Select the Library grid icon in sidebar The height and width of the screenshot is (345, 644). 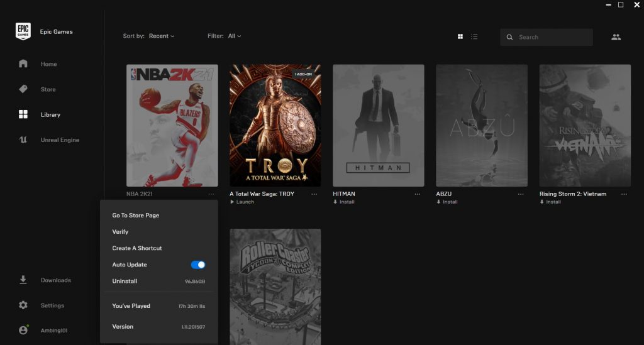point(23,114)
